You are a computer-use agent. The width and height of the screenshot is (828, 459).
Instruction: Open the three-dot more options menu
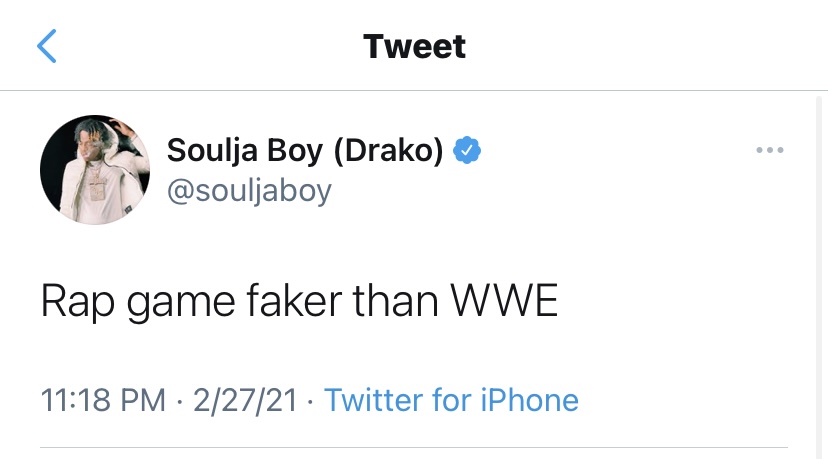(x=769, y=151)
